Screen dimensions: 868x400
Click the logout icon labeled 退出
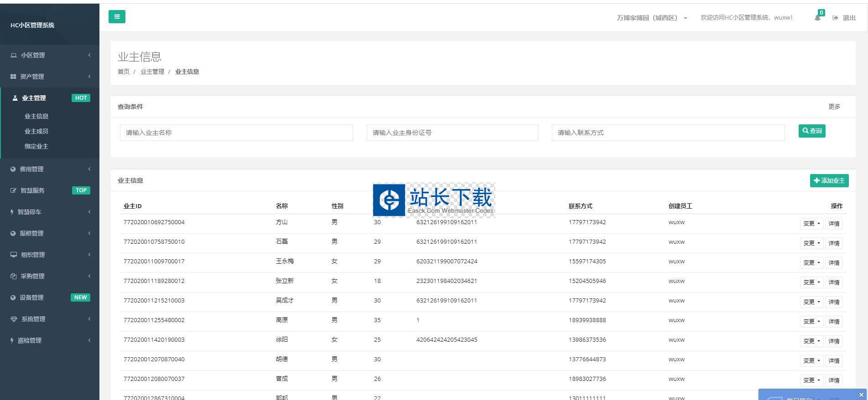[835, 18]
